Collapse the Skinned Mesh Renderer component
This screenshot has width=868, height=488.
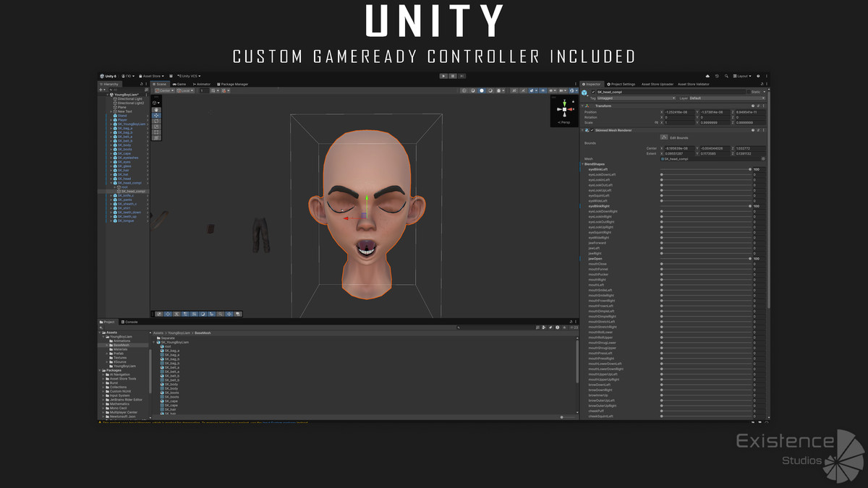(x=582, y=130)
